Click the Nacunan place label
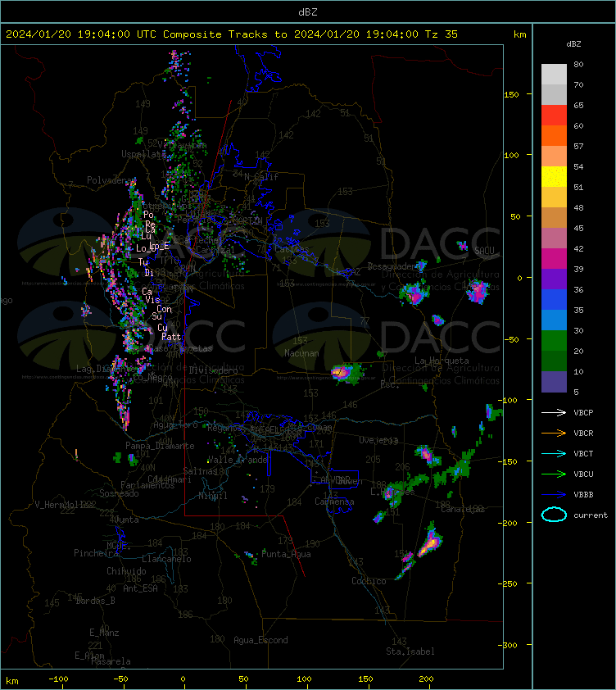616x690 pixels. [301, 353]
